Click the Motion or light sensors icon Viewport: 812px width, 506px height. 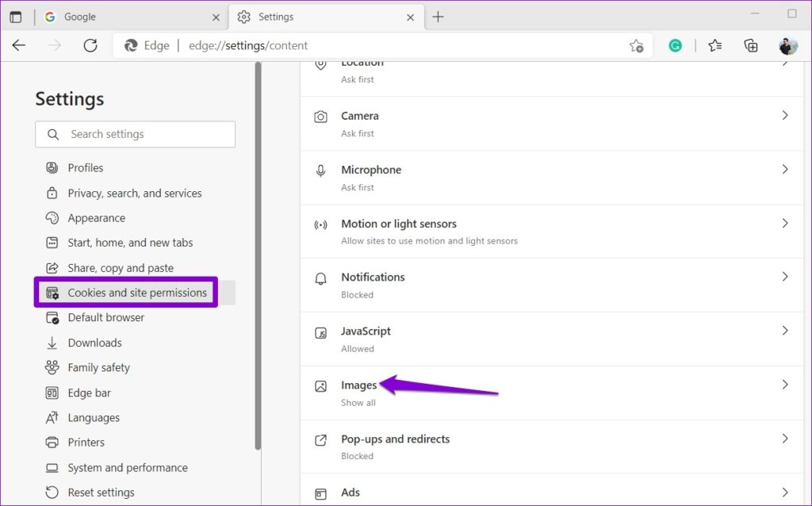pyautogui.click(x=320, y=223)
